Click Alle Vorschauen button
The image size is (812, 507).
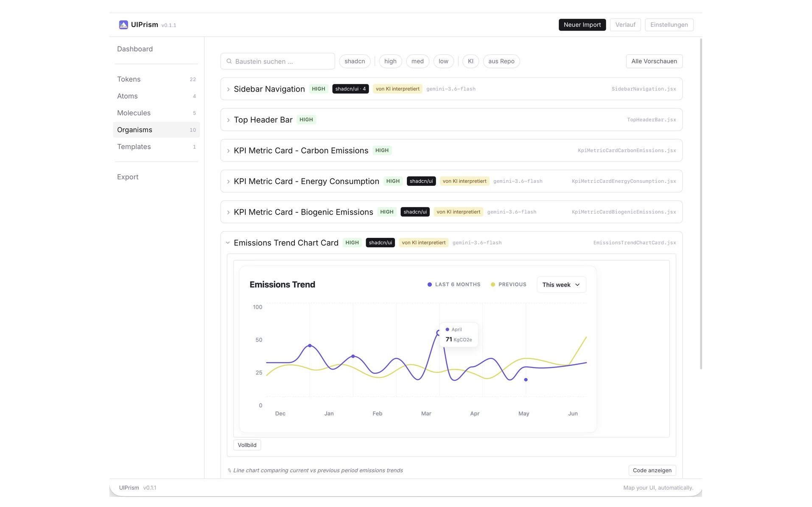(654, 61)
